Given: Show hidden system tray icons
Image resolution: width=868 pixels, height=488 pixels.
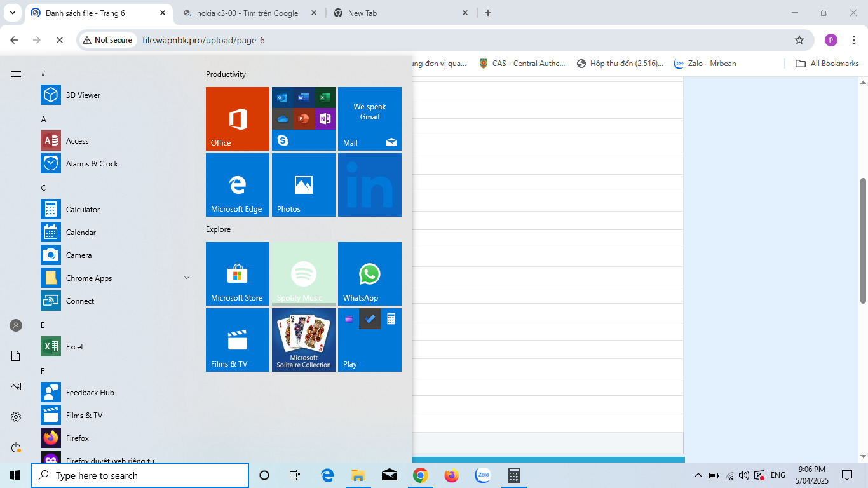Looking at the screenshot, I should pos(698,475).
